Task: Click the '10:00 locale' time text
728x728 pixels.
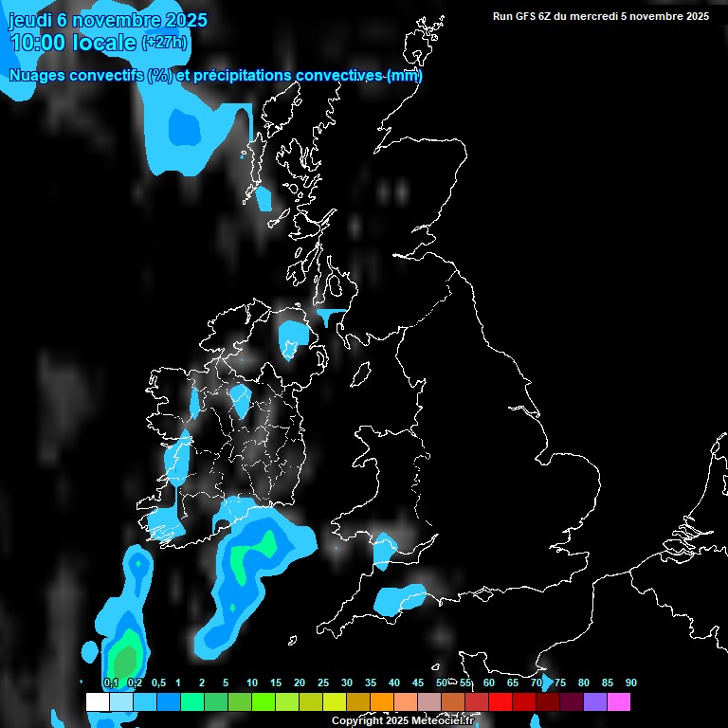Action: pyautogui.click(x=72, y=43)
